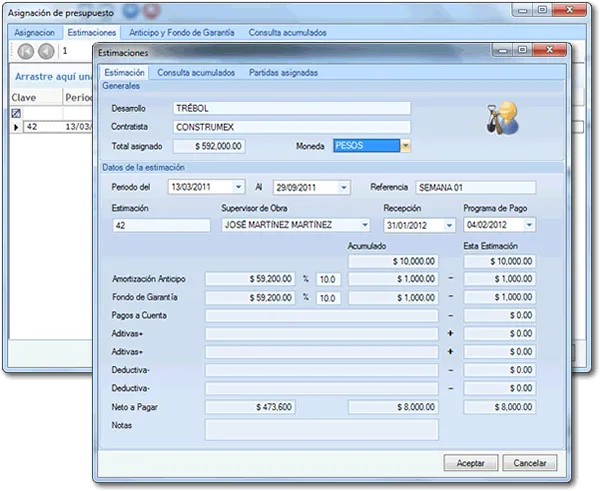
Task: Click Neto a Pagar Esta Estimación $8,000.00
Action: click(500, 407)
